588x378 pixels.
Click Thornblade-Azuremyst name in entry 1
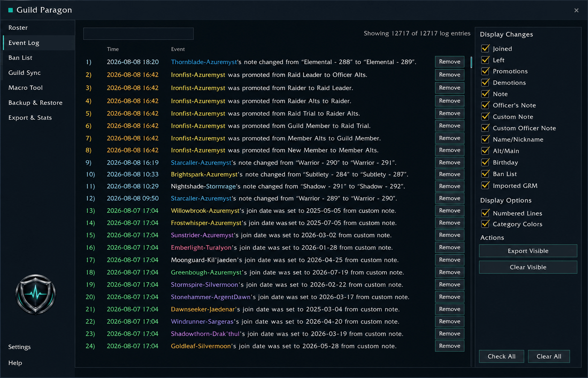pos(204,62)
